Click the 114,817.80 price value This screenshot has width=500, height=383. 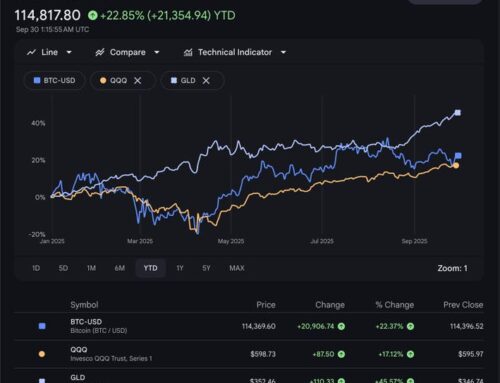47,15
